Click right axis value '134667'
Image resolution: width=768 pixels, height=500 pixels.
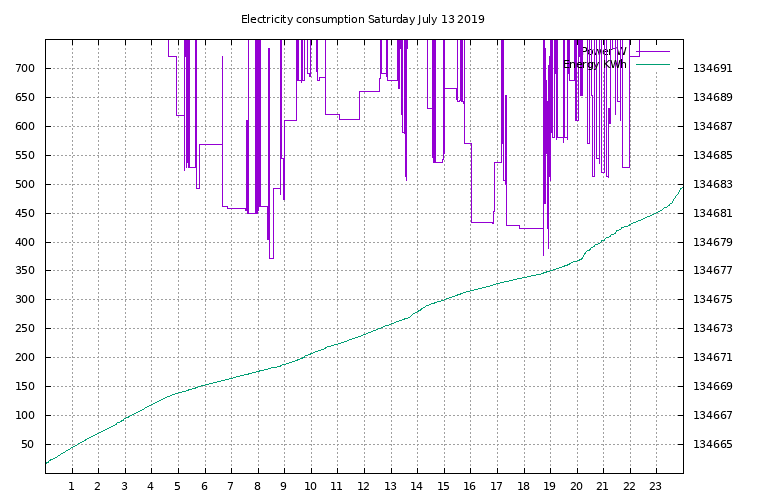713,415
